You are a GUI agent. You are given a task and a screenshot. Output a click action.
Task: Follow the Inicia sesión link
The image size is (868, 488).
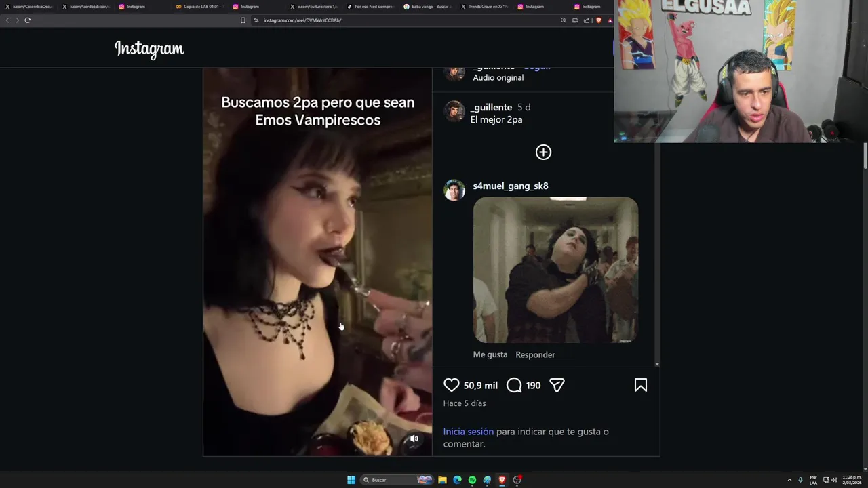468,432
